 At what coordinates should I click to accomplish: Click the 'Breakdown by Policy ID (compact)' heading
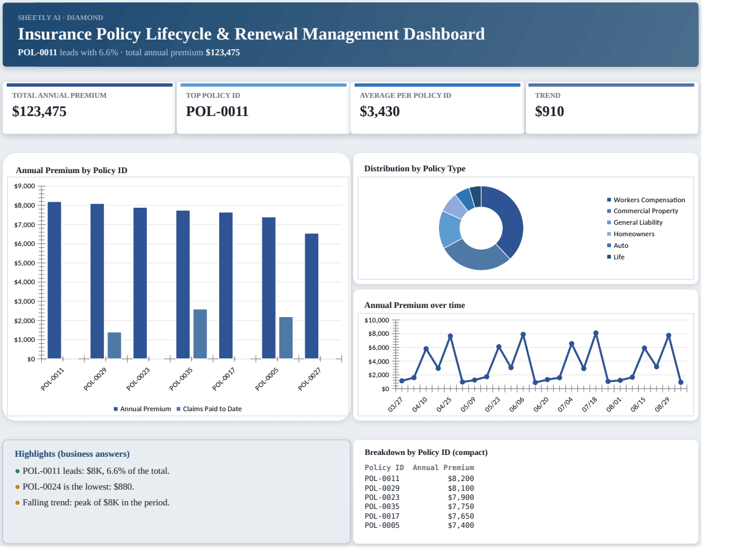pyautogui.click(x=426, y=452)
